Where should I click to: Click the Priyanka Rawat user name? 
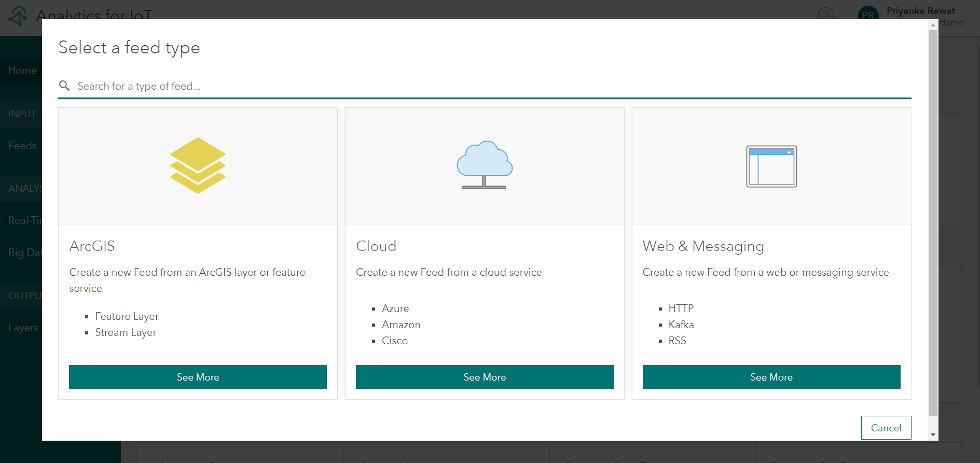(921, 11)
